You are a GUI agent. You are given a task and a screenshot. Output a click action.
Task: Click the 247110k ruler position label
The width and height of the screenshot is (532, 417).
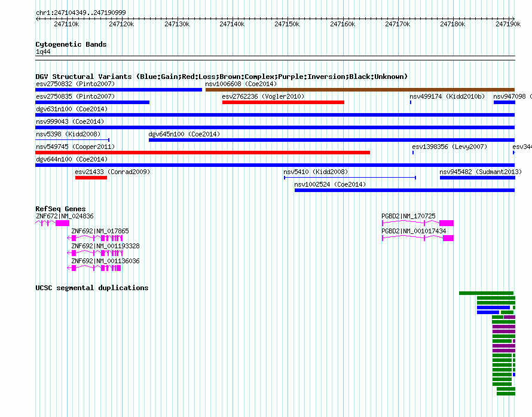(x=66, y=24)
